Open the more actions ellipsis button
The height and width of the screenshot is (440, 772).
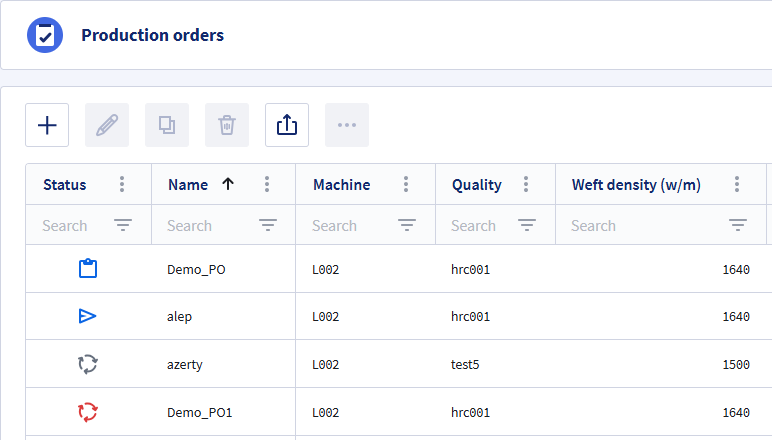click(x=347, y=125)
